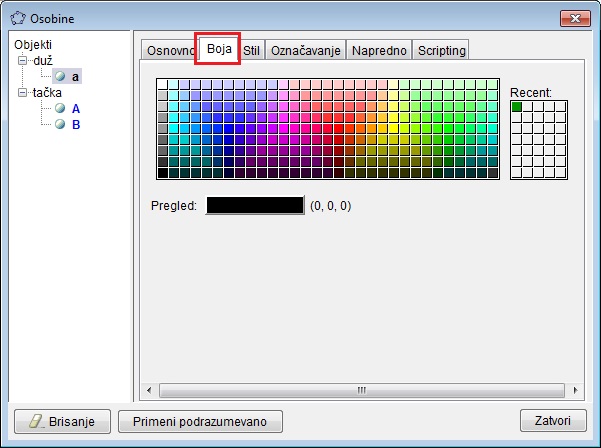The image size is (601, 448).
Task: Select the sphere icon next to object a
Action: [60, 76]
